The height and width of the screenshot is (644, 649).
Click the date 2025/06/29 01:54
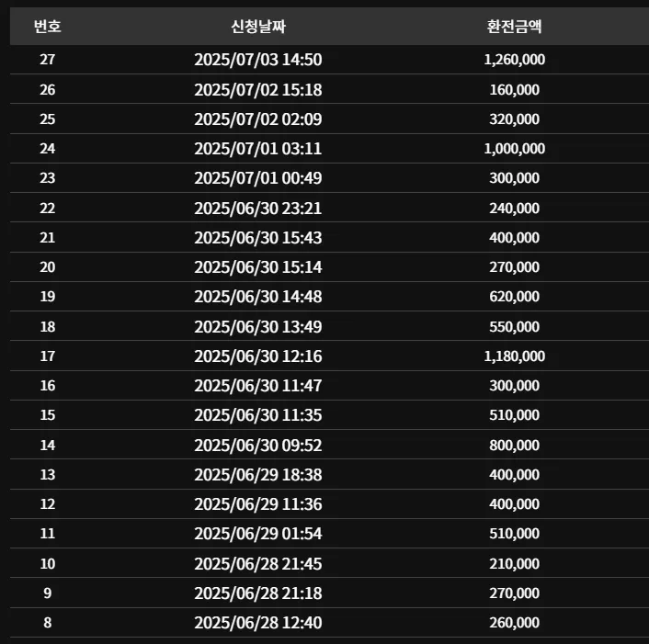pyautogui.click(x=258, y=534)
